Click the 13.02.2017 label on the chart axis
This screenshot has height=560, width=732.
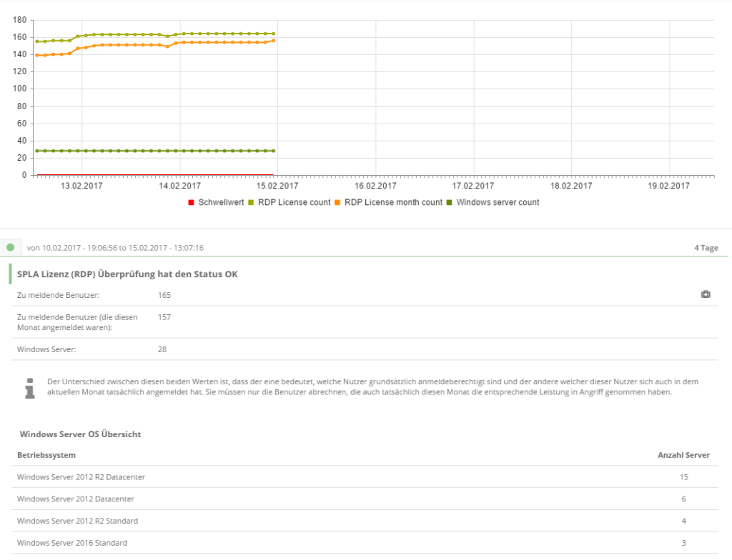(81, 186)
